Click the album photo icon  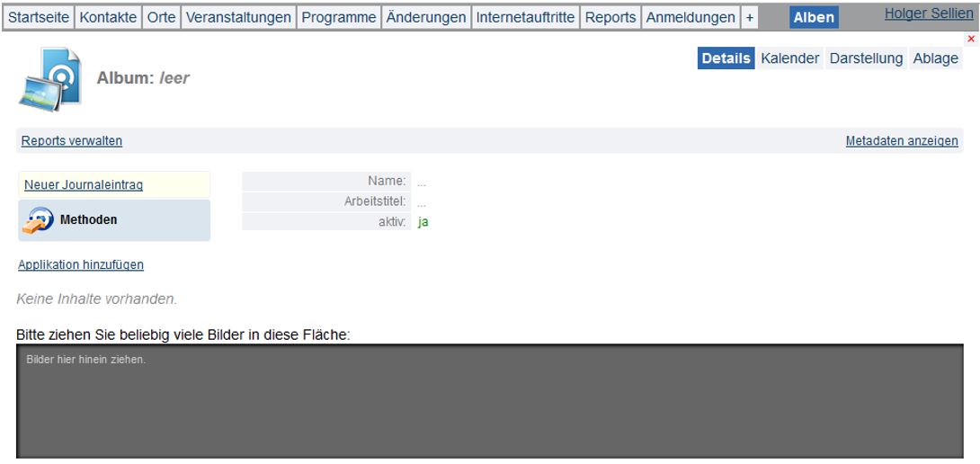44,79
